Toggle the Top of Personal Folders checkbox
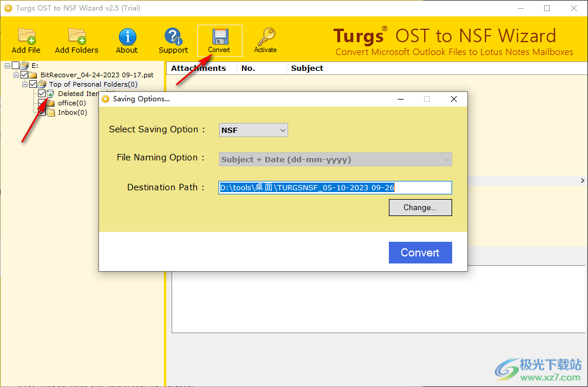The height and width of the screenshot is (387, 588). coord(33,84)
